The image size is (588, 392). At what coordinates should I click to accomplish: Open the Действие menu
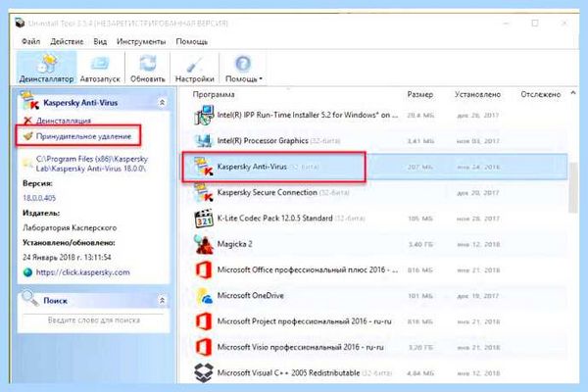coord(67,41)
